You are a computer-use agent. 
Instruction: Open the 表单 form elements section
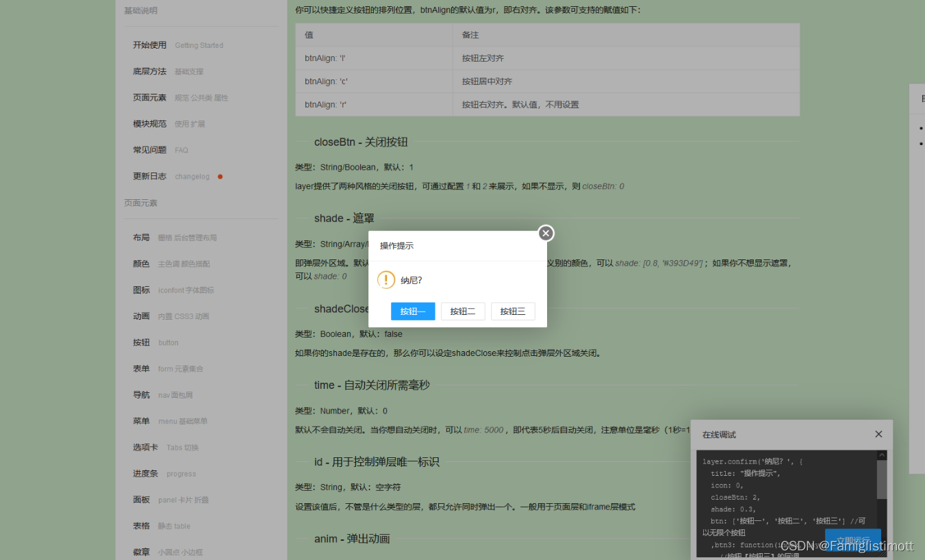point(141,368)
